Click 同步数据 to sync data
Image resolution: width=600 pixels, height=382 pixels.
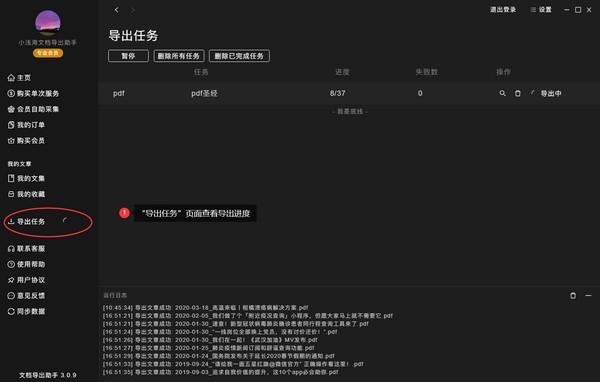click(x=26, y=311)
